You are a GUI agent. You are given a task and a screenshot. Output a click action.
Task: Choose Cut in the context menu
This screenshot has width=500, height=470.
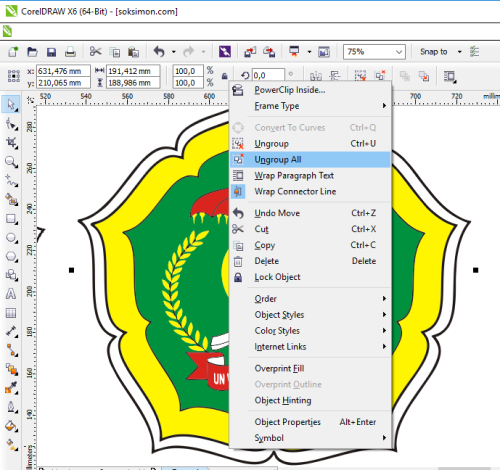pos(310,229)
